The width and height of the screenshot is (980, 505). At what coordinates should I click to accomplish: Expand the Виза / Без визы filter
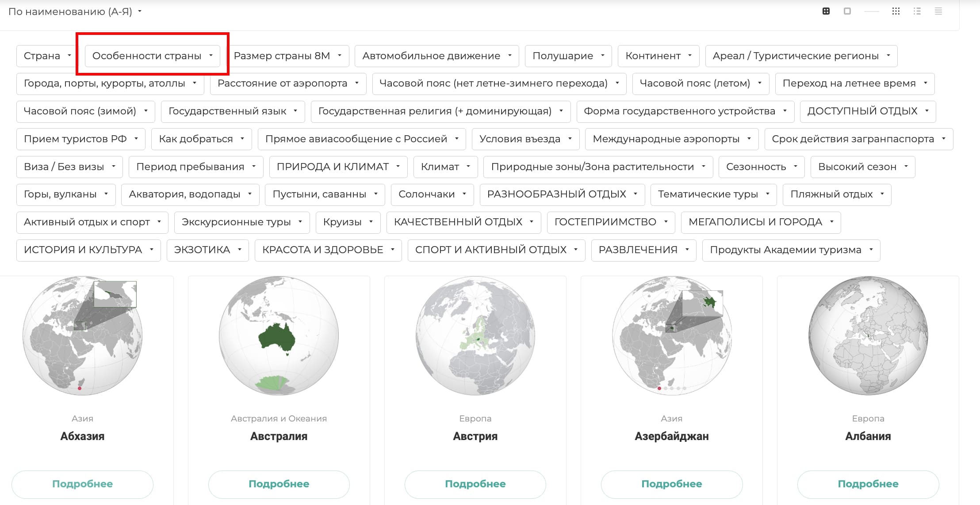click(x=69, y=167)
